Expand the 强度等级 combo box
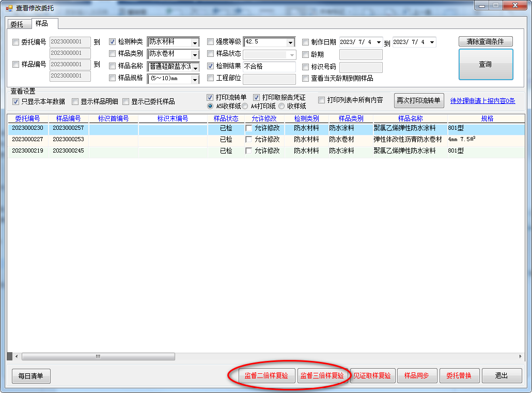The image size is (532, 393). (290, 43)
